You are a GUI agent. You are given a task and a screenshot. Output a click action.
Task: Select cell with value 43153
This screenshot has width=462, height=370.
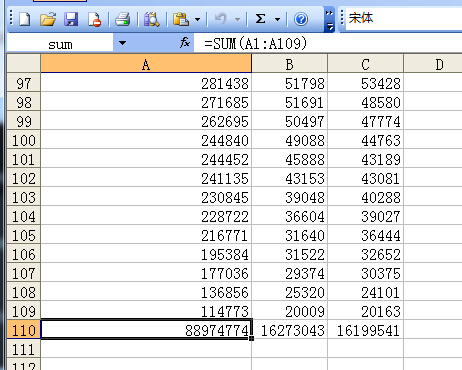289,178
